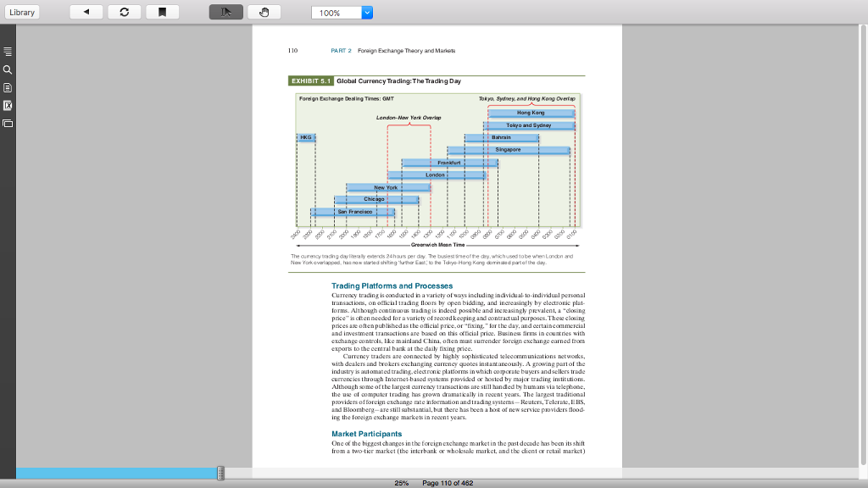
Task: Click "Global Currency Trading: The Trading Day" title
Action: [x=398, y=81]
